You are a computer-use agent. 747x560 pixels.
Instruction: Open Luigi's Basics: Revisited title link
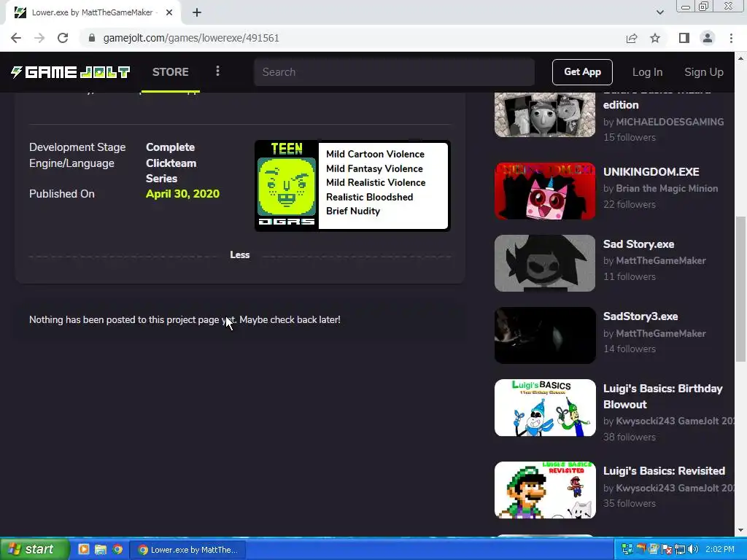[x=664, y=471]
